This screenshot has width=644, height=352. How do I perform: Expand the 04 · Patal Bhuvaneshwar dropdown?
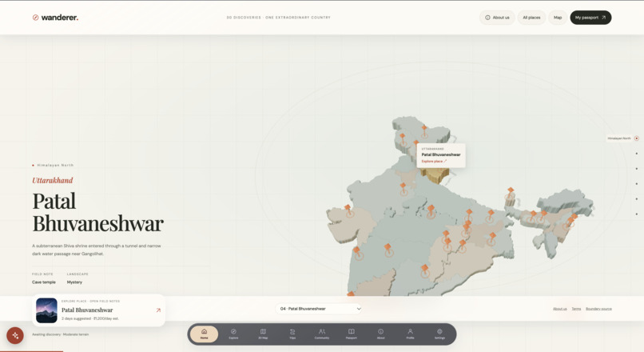(319, 309)
